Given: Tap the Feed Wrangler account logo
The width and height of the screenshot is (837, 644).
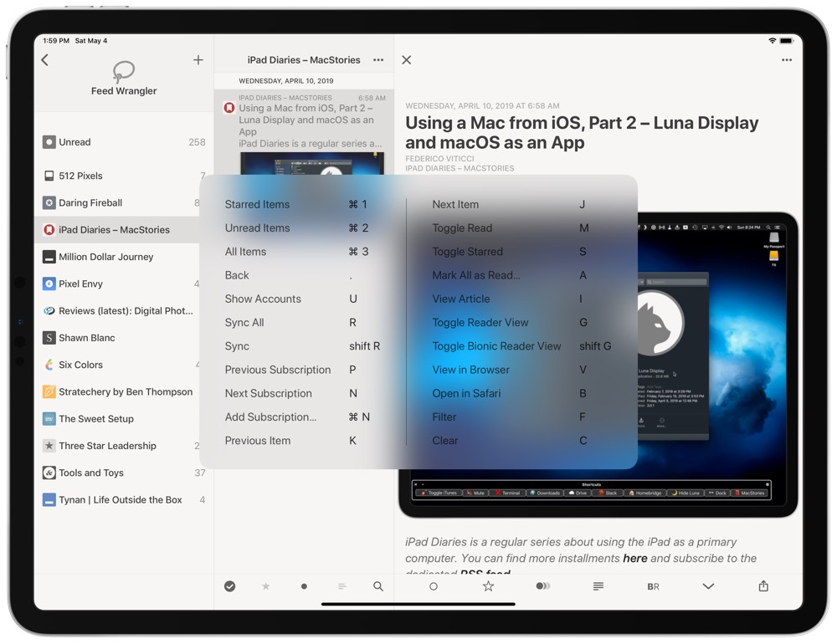Looking at the screenshot, I should (123, 71).
